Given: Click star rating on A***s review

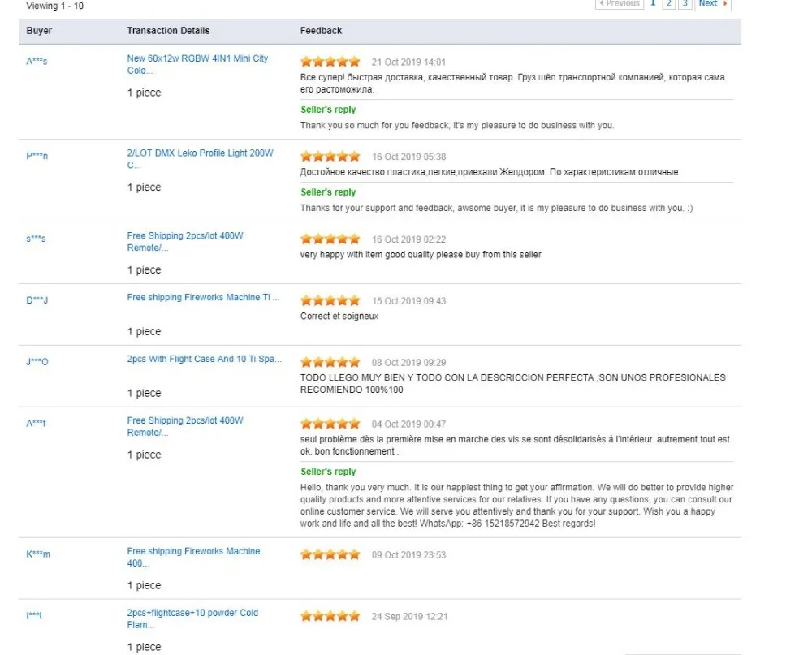Looking at the screenshot, I should coord(330,61).
